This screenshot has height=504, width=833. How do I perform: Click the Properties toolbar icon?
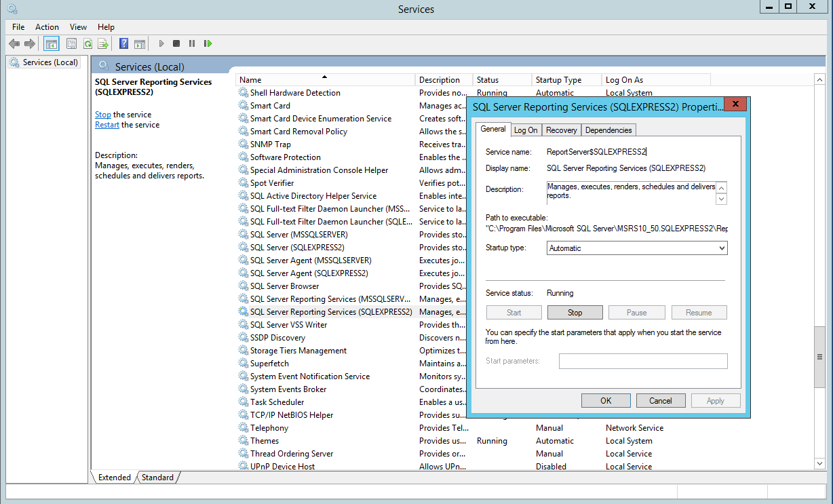click(71, 43)
